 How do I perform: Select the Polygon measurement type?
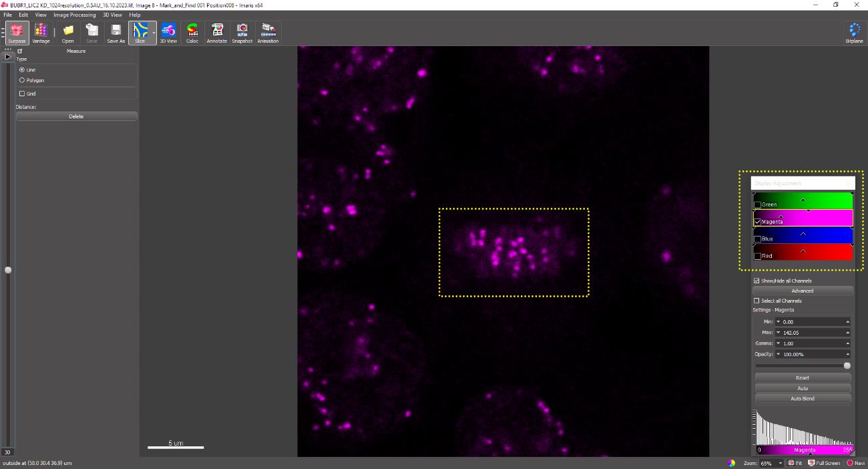[x=22, y=80]
